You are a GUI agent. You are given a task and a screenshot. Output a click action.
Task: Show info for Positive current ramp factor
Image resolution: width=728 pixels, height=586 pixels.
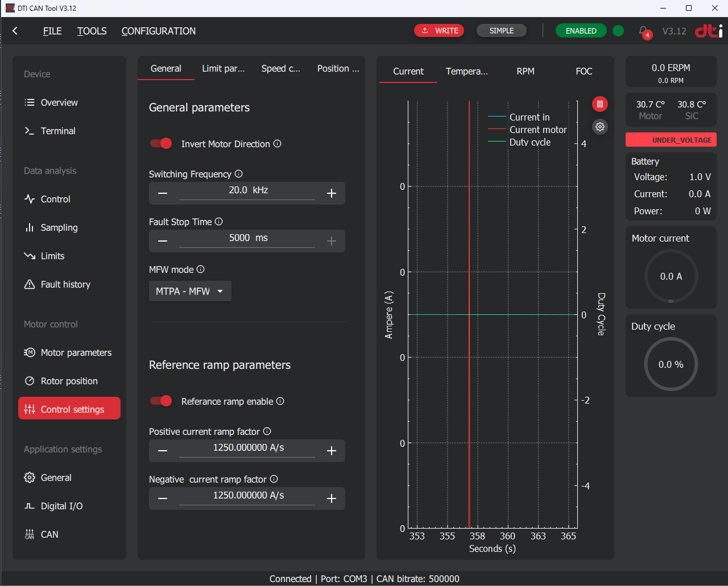[267, 431]
